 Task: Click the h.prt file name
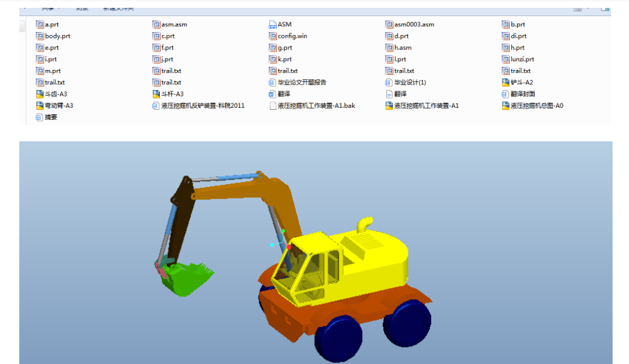coord(518,48)
